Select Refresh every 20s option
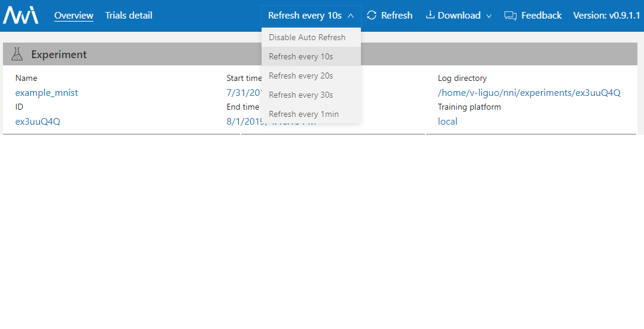644x329 pixels. coord(301,76)
